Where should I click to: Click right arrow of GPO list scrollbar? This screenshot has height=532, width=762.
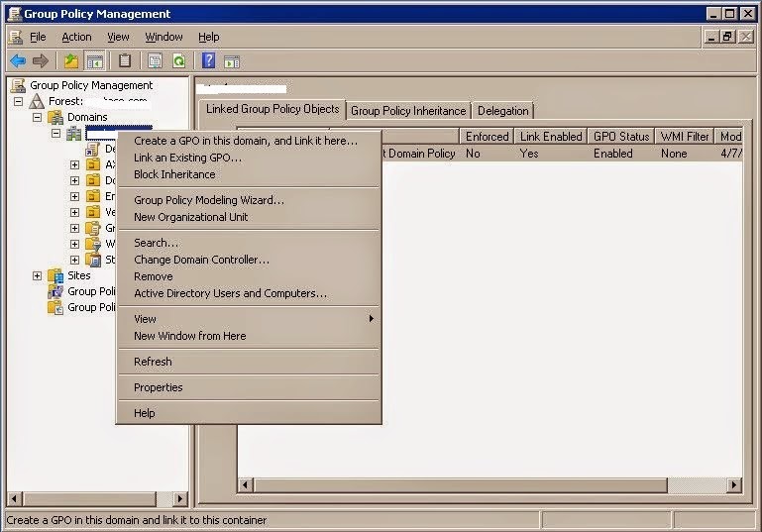tap(734, 484)
